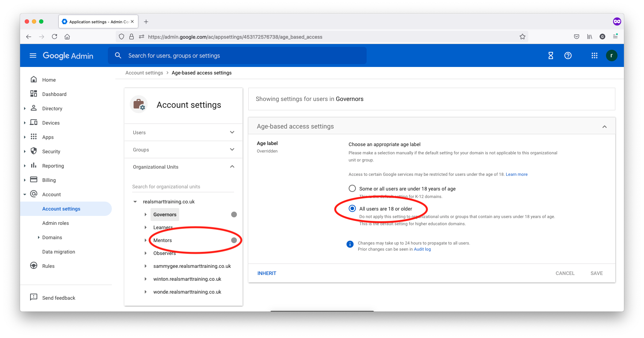Image resolution: width=644 pixels, height=338 pixels.
Task: Close the Application settings tab
Action: coord(132,21)
